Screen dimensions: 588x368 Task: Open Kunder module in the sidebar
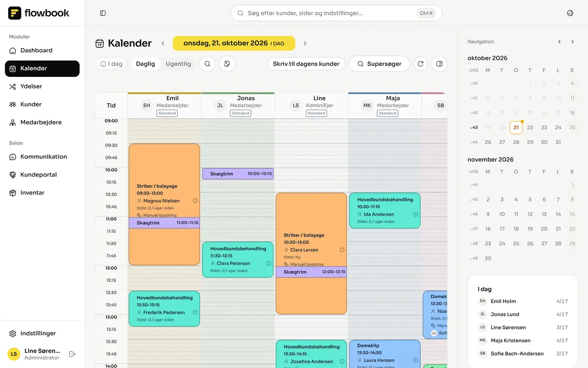coord(42,104)
